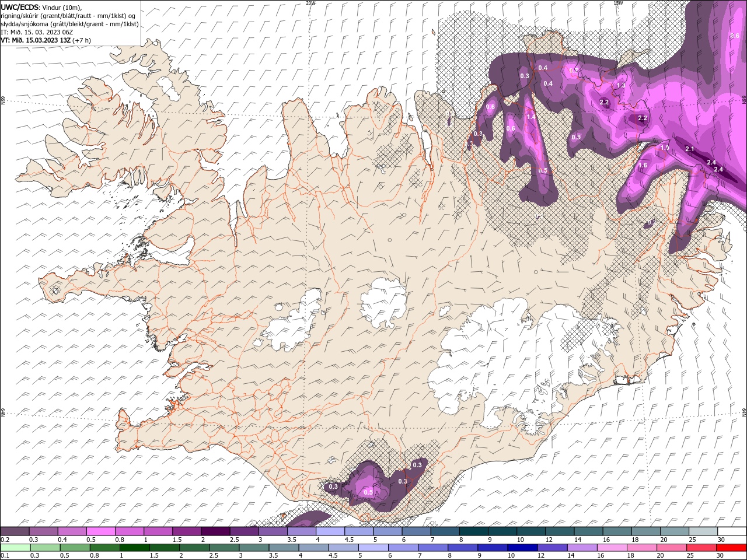Click the '2.1' precipitation value on map
Image resolution: width=747 pixels, height=560 pixels.
click(x=690, y=149)
